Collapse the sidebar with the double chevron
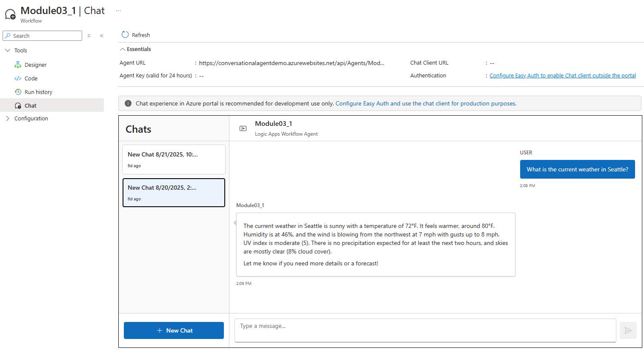Screen dimensions: 644x353 click(101, 36)
